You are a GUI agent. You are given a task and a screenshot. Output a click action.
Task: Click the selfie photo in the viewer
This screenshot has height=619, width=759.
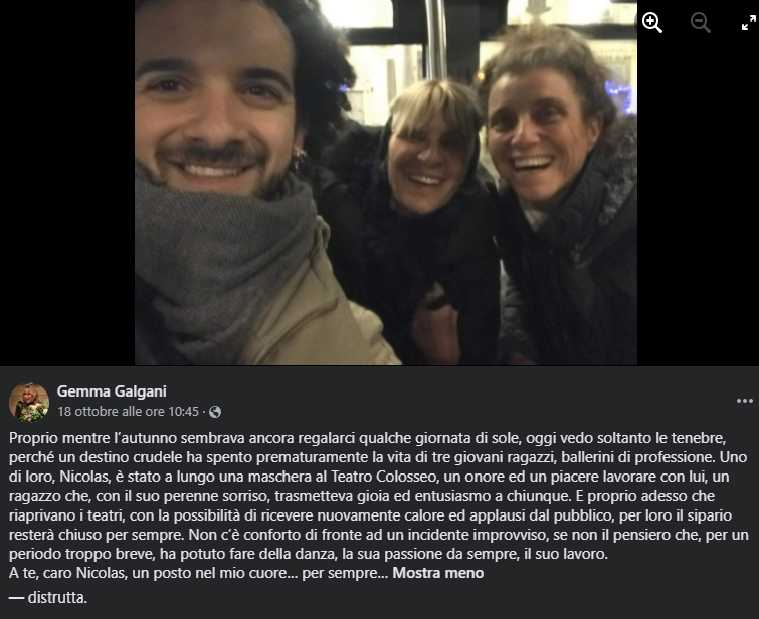coord(386,182)
